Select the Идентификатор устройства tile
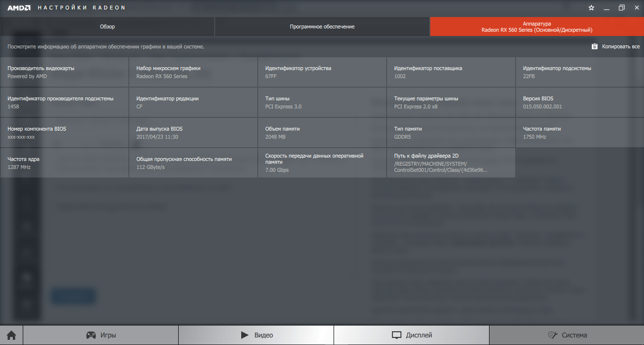Screen dimensions: 644x345 (322, 72)
